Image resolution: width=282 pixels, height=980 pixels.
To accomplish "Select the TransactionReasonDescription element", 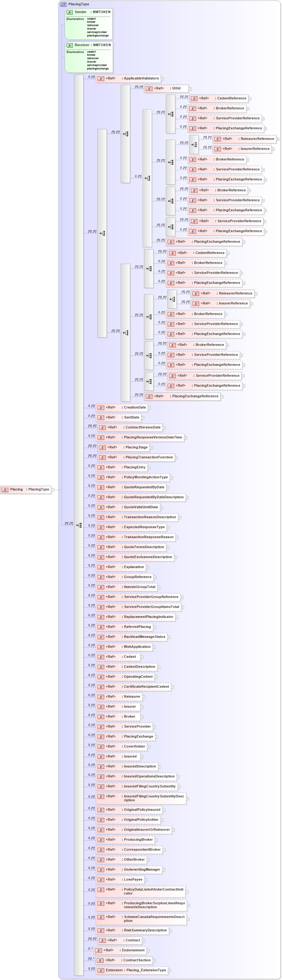I will 137,517.
